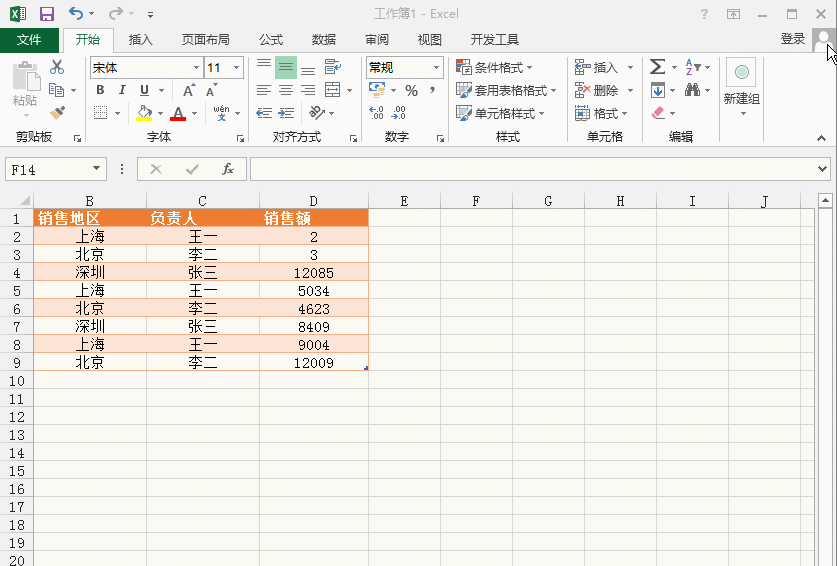The width and height of the screenshot is (837, 566).
Task: Open the font name dropdown 宋体
Action: (x=196, y=68)
